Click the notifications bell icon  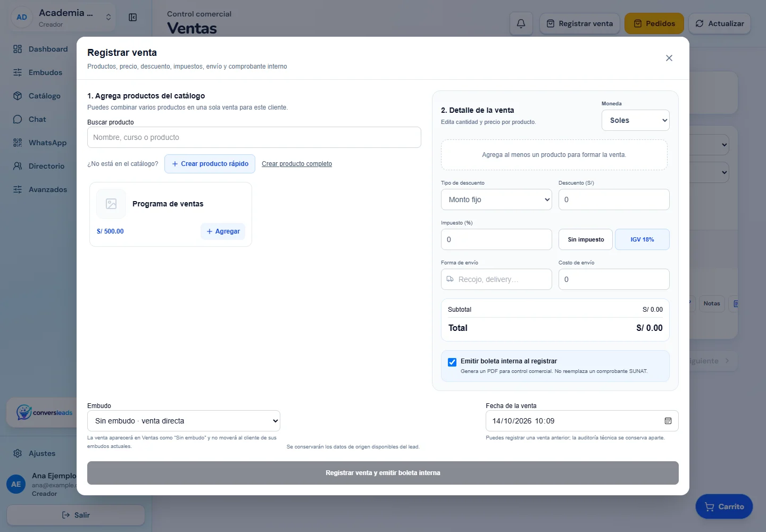[521, 23]
